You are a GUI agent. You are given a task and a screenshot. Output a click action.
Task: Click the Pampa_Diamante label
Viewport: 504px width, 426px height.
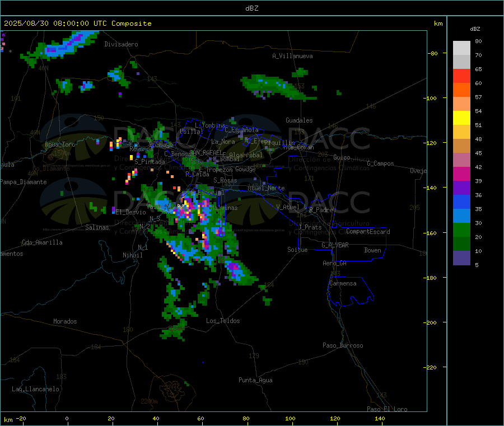point(23,182)
